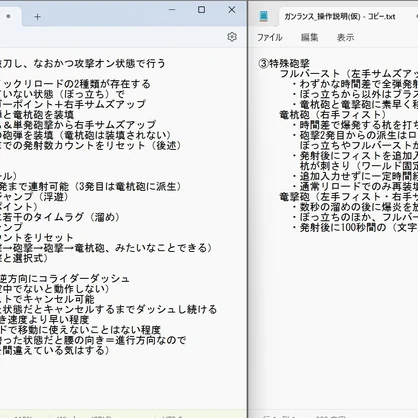The image size is (418, 418).
Task: Click heading 竜撃砲(左手フィスト・右手サ
Action: pyautogui.click(x=349, y=197)
